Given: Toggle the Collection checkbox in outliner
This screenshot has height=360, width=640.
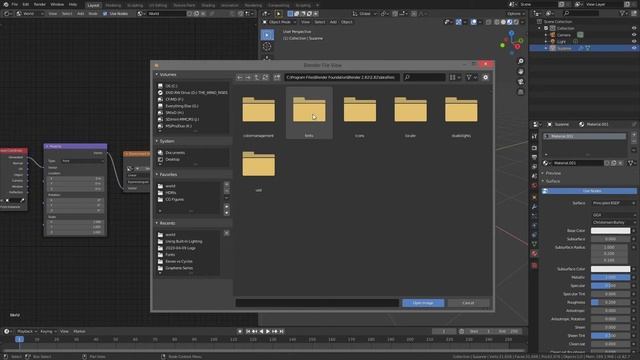Looking at the screenshot, I should click(546, 28).
